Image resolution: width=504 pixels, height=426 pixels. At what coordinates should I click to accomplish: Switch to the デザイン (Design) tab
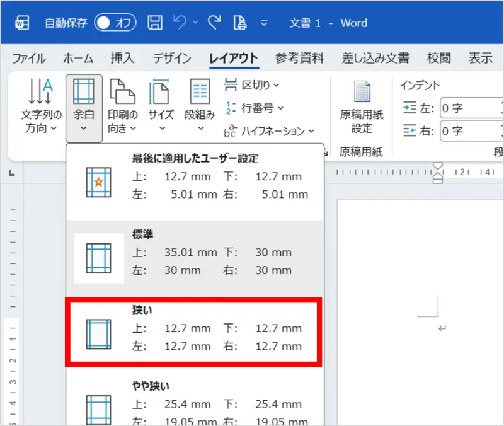point(172,59)
